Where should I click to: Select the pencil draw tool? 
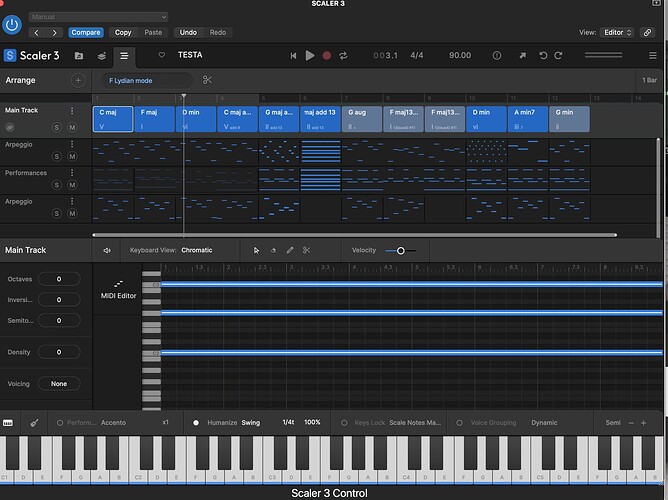(x=290, y=250)
